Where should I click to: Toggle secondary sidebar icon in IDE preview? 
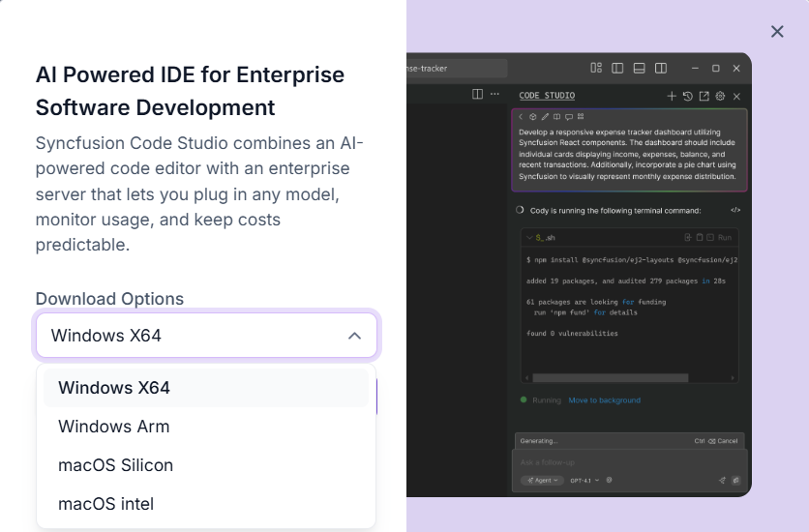tap(661, 68)
